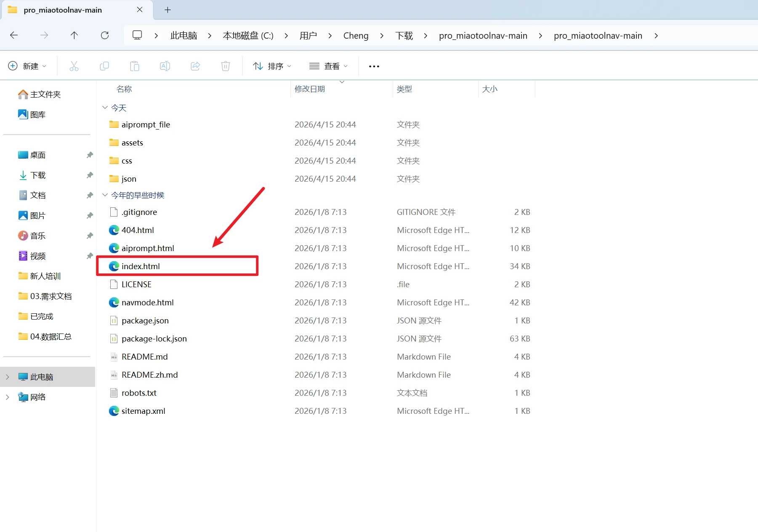
Task: Click the Share icon in toolbar
Action: (x=195, y=66)
